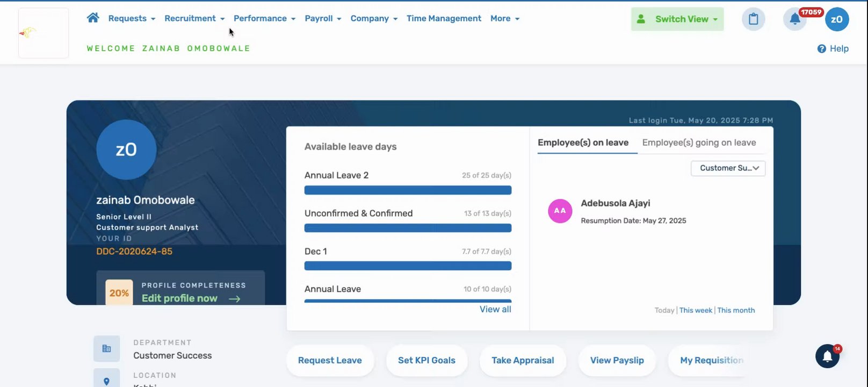Filter leave by This week

pyautogui.click(x=696, y=310)
